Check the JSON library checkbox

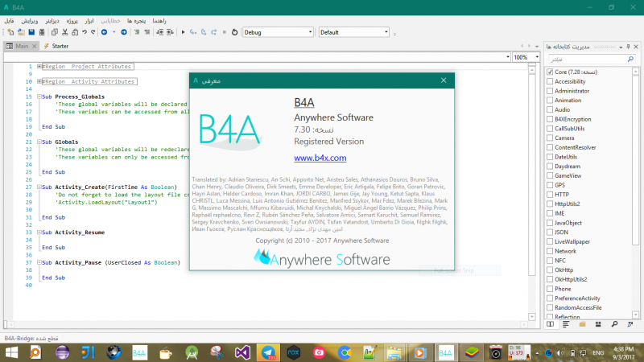549,232
